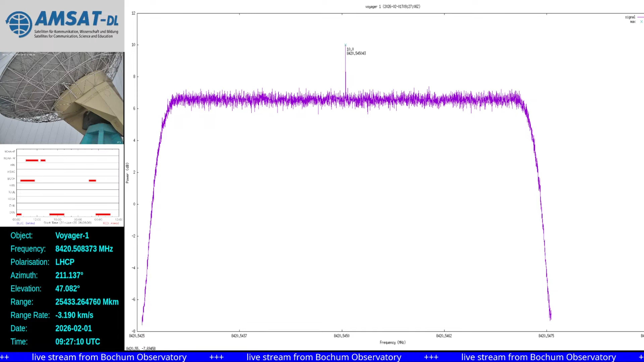
Task: Click the 'max' X symbol in plot legend
Action: [x=641, y=22]
